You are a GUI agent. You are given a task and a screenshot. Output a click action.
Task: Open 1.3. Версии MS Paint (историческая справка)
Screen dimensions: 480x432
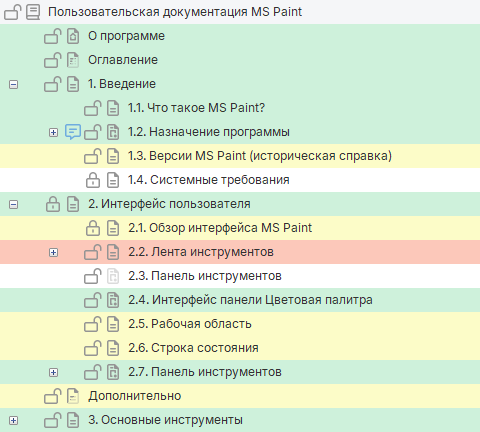coord(260,156)
